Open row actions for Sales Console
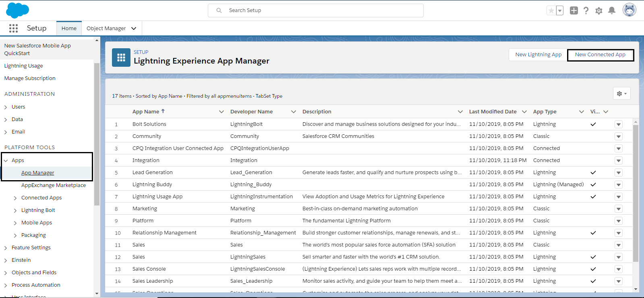Viewport: 644px width, 298px height. (619, 269)
